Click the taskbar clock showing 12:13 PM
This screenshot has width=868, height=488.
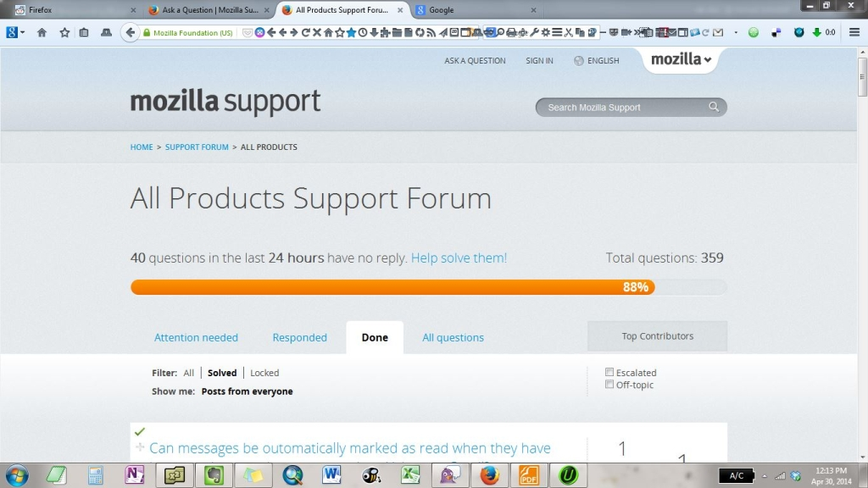pos(831,476)
